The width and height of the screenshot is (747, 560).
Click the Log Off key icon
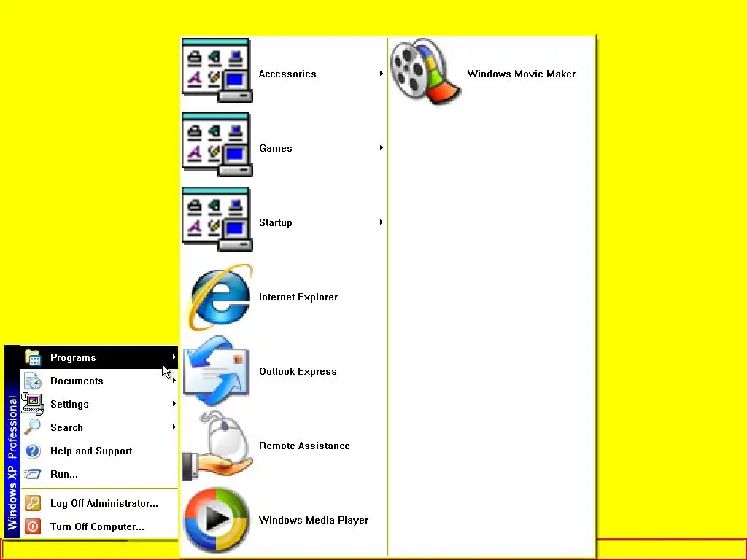[x=32, y=503]
